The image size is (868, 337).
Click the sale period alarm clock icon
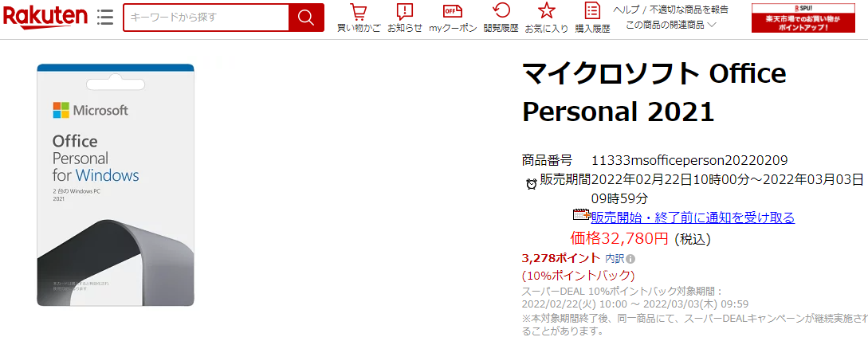(531, 184)
